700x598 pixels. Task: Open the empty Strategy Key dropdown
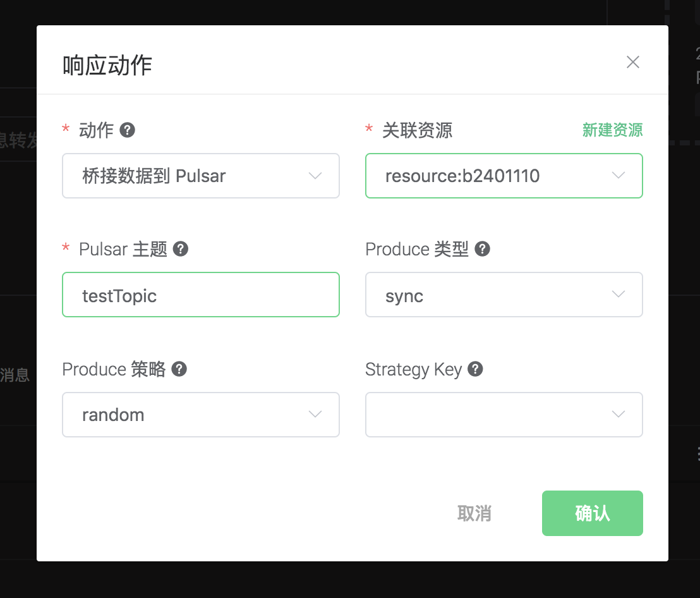(504, 415)
